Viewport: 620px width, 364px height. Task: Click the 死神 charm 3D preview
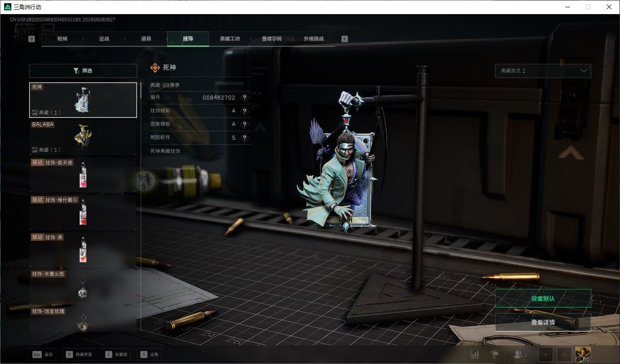(344, 164)
